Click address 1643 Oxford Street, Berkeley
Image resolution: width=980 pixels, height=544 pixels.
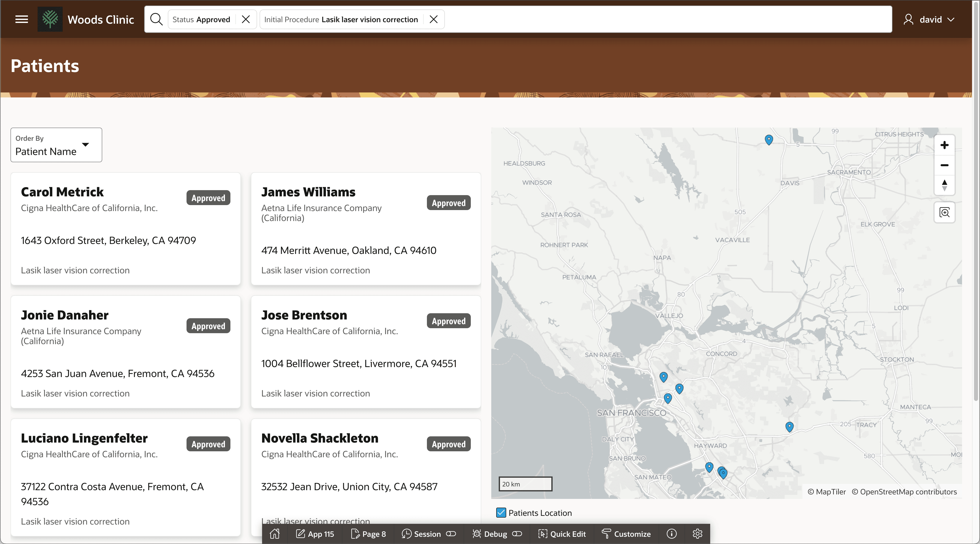(x=108, y=240)
